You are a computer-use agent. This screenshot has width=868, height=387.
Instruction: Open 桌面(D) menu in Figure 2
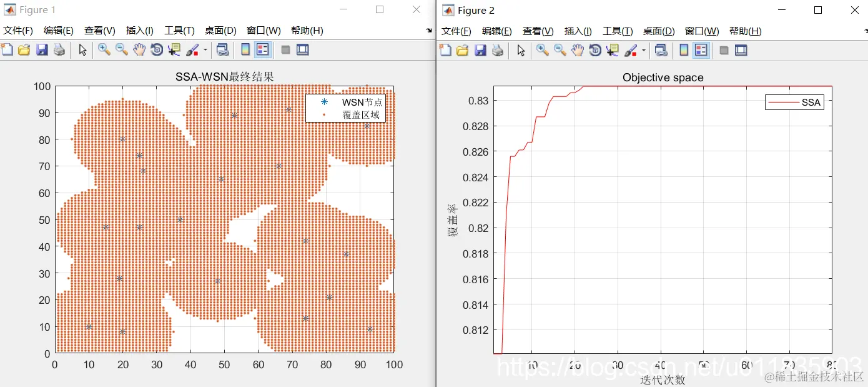click(659, 31)
